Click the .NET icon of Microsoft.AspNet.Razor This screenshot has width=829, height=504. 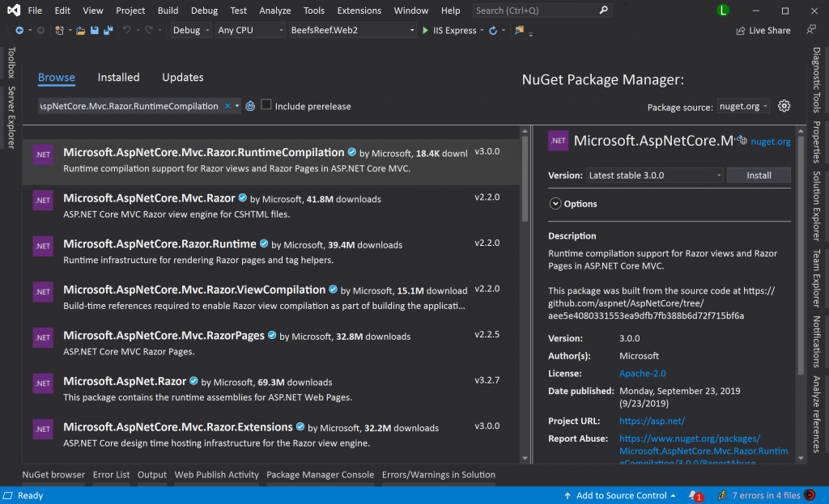(43, 383)
